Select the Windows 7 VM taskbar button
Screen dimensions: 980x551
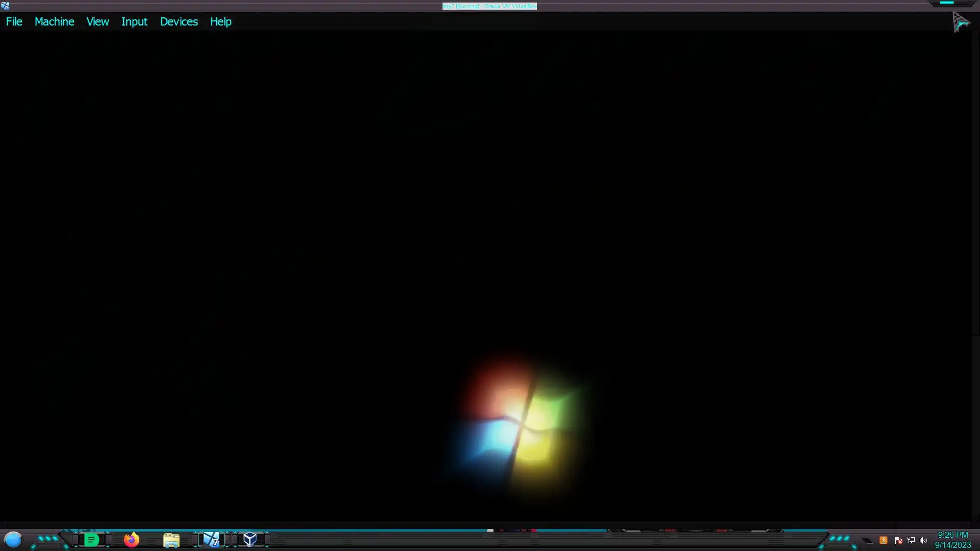(211, 540)
